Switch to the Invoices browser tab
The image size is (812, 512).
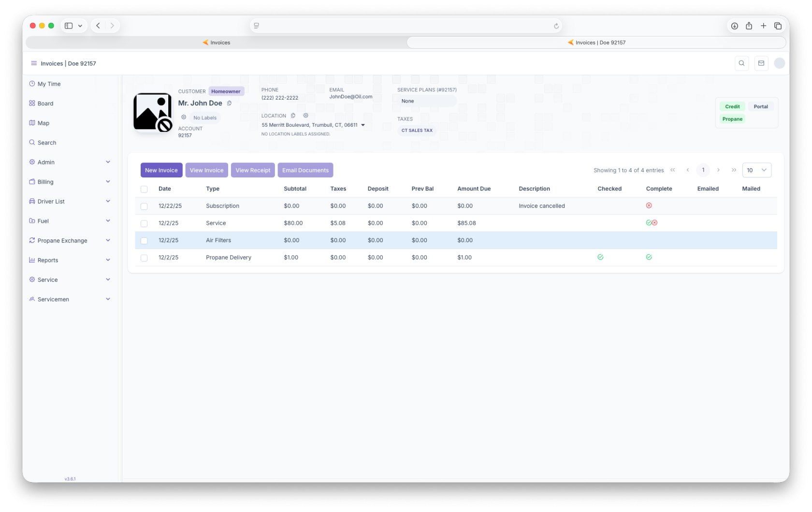click(x=216, y=43)
